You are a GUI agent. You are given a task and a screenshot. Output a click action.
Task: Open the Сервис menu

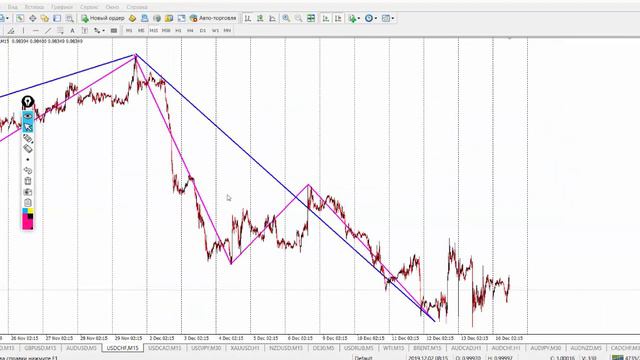(x=89, y=7)
